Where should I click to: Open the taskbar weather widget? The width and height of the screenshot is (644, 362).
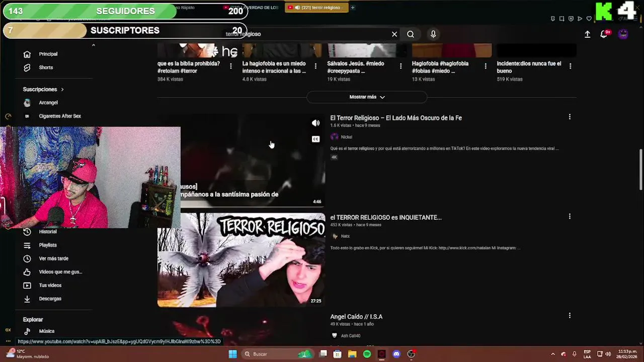tap(28, 354)
